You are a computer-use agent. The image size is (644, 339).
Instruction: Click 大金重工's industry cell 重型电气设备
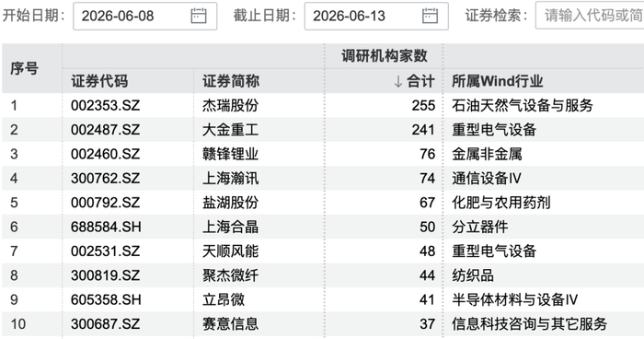(x=494, y=130)
